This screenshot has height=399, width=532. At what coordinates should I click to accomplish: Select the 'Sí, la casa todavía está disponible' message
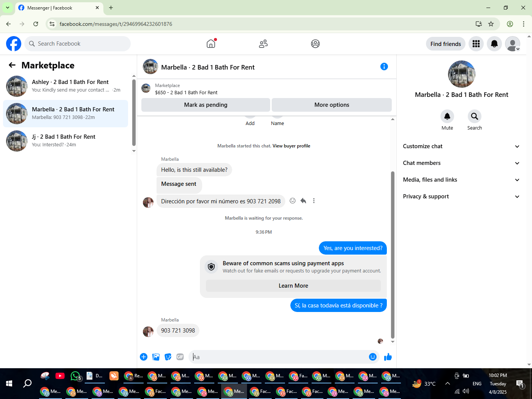339,306
